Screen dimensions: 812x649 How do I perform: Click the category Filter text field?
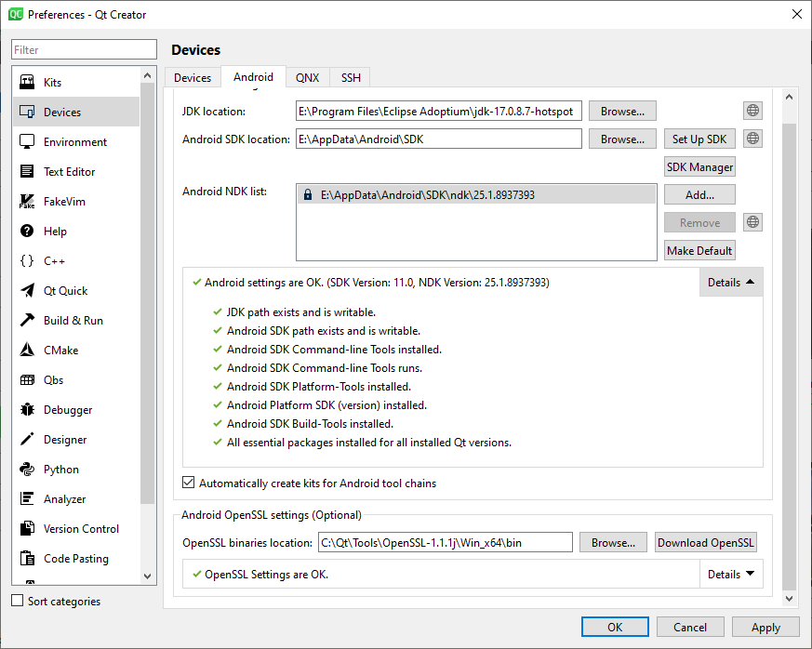click(85, 50)
